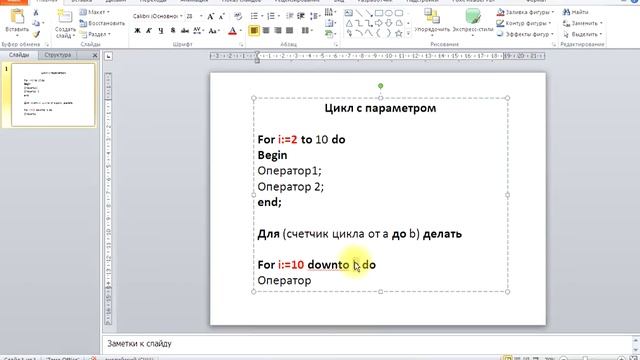Click Найти find button
The image size is (640, 360).
coord(576,12)
